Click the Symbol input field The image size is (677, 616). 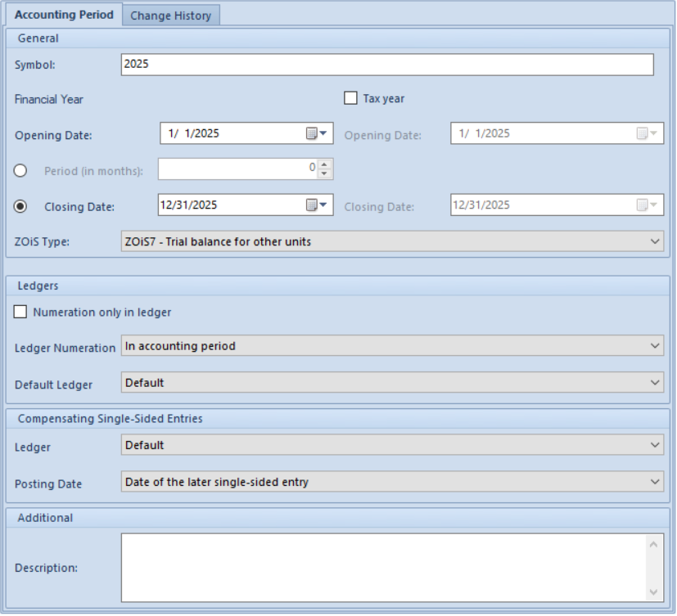click(x=387, y=65)
